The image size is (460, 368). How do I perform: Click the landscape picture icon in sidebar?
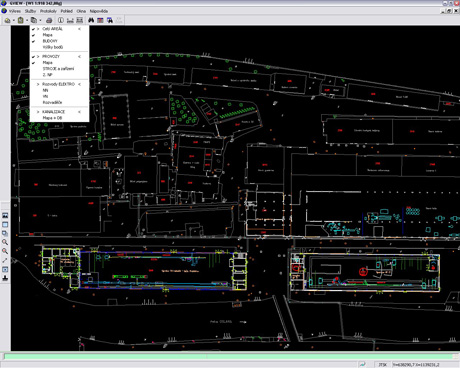5,216
